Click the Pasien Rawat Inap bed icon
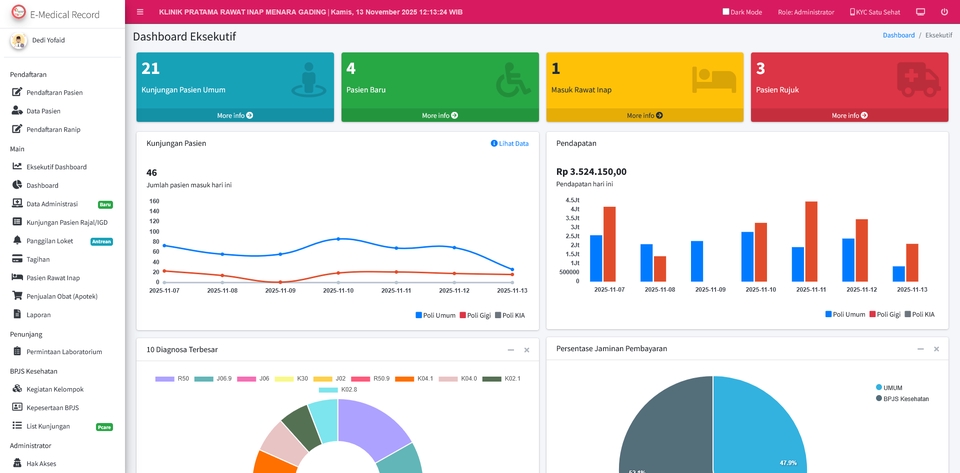This screenshot has width=960, height=473. pyautogui.click(x=17, y=278)
